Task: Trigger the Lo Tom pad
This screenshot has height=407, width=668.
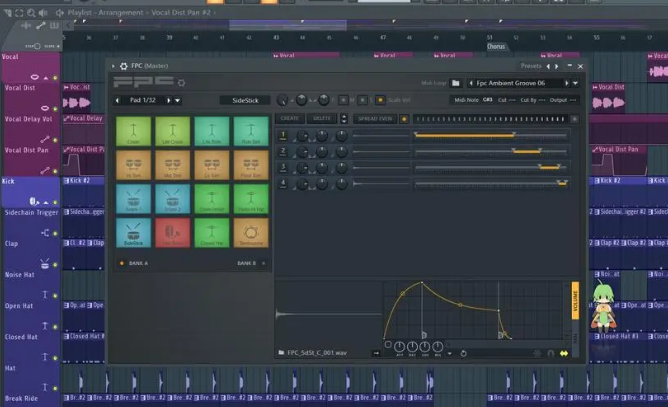Action: click(212, 165)
